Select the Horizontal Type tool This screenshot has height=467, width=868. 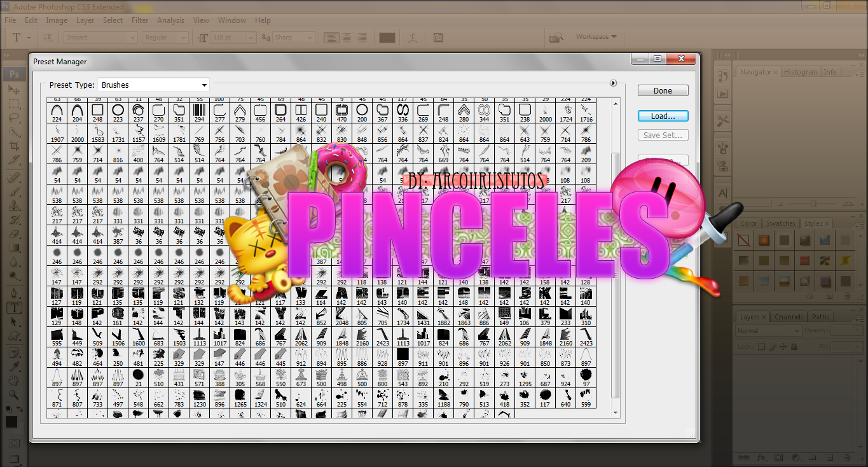click(x=13, y=307)
